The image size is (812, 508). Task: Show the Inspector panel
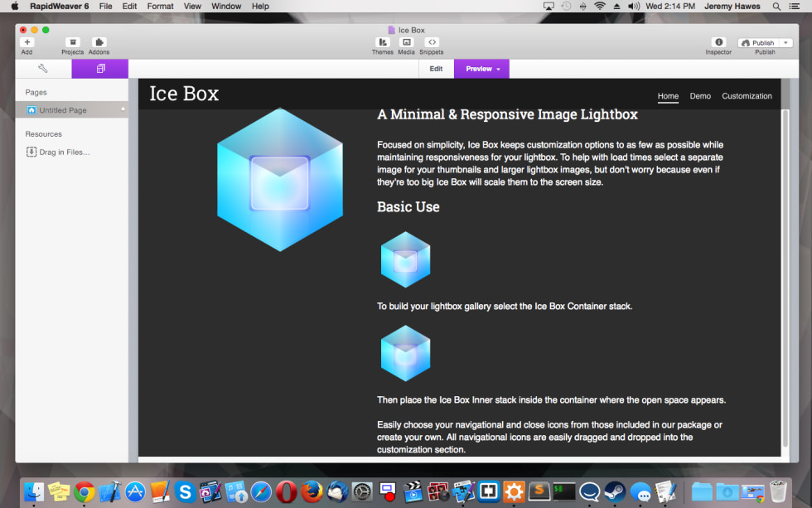(x=718, y=42)
